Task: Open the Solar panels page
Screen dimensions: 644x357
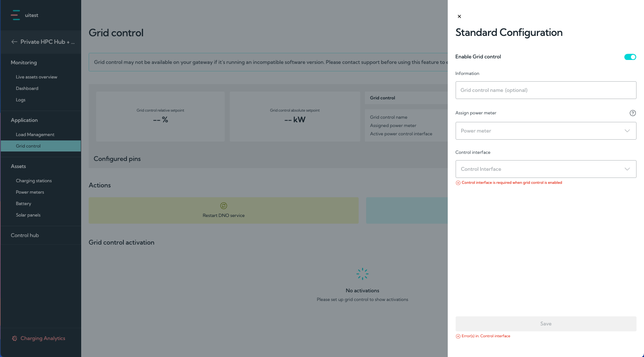Action: coord(28,215)
